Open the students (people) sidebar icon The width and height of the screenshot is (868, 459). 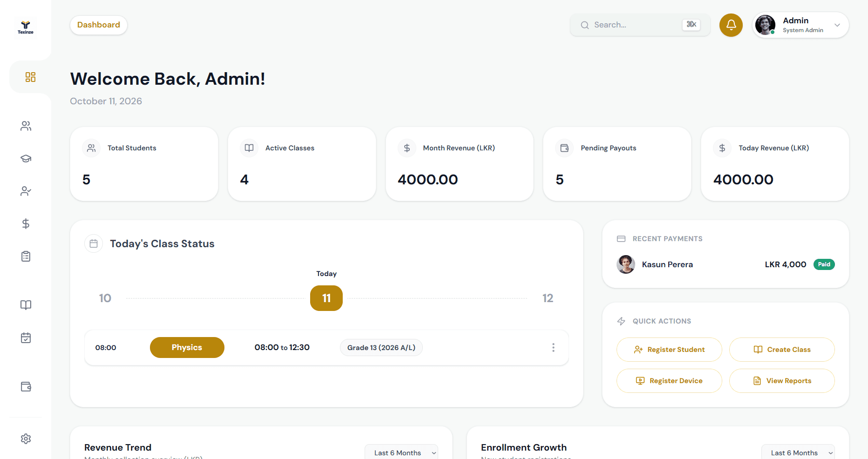pos(26,126)
